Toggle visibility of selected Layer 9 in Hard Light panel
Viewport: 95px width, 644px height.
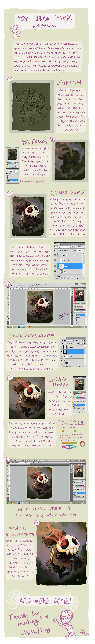[x=55, y=266]
